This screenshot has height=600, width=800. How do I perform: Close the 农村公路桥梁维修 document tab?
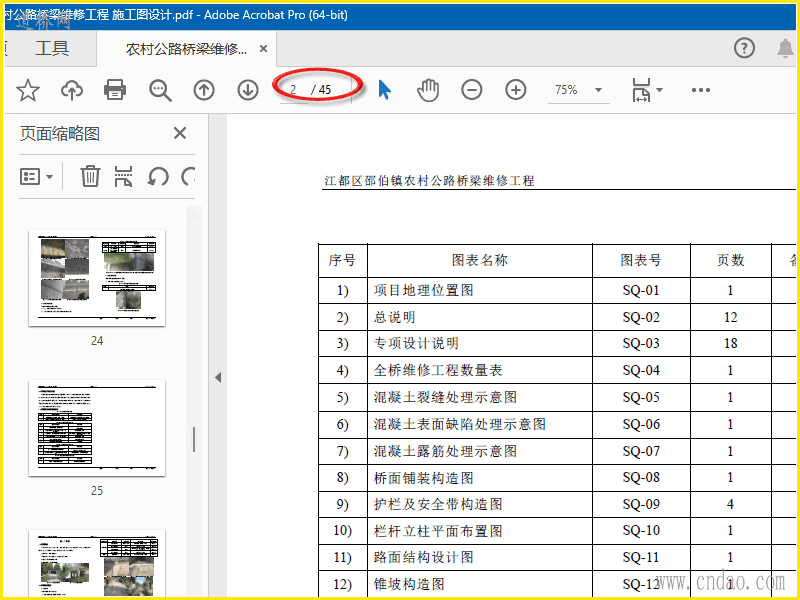tap(263, 49)
